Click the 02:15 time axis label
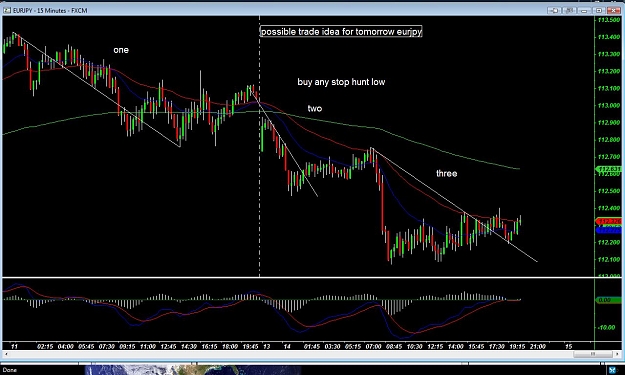This screenshot has width=625, height=375. (x=45, y=346)
